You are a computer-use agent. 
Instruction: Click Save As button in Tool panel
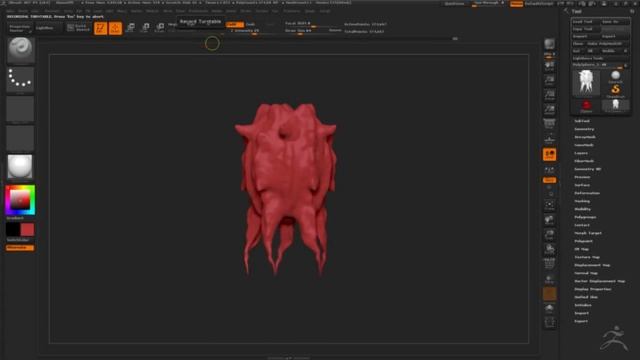(615, 22)
